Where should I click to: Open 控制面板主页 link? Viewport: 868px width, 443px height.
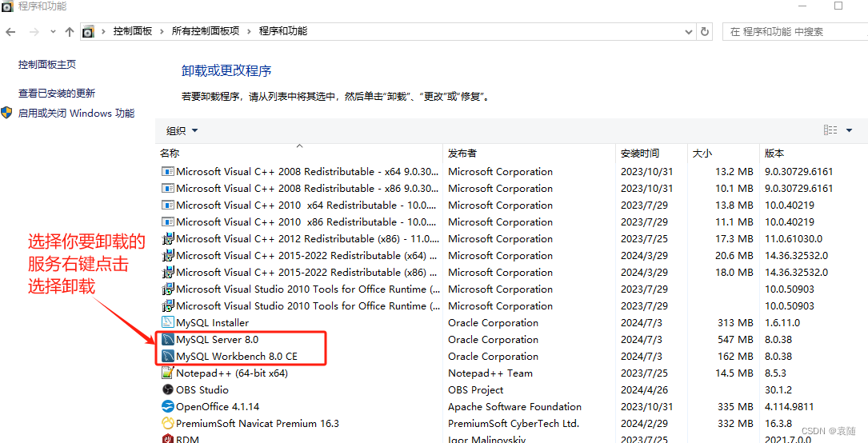pyautogui.click(x=47, y=65)
